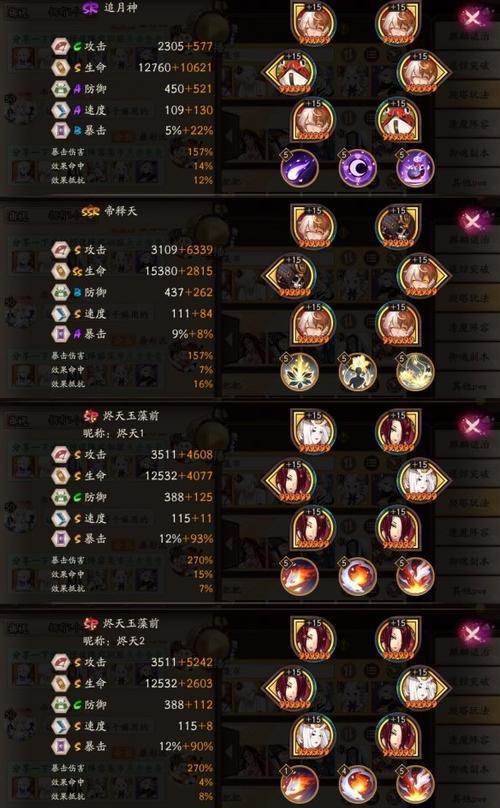This screenshot has height=808, width=500.
Task: Tap 帝释天's golden lotus skill icon
Action: coord(299,371)
